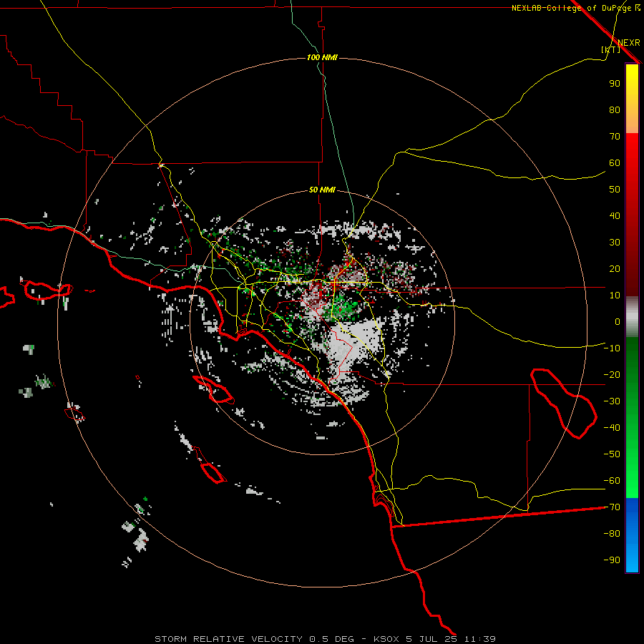Click the -90 scale value
This screenshot has height=644, width=644.
pos(612,560)
